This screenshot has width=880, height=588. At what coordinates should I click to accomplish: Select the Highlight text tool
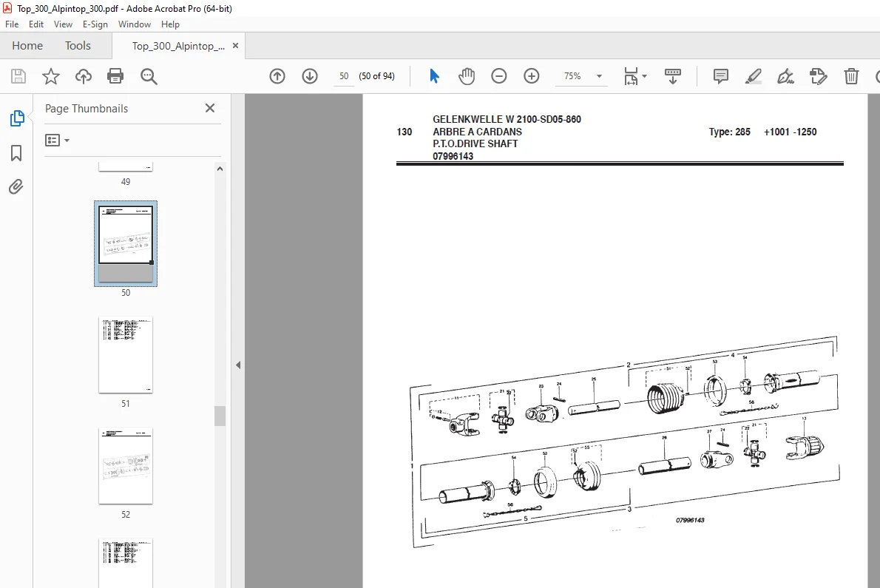point(753,76)
